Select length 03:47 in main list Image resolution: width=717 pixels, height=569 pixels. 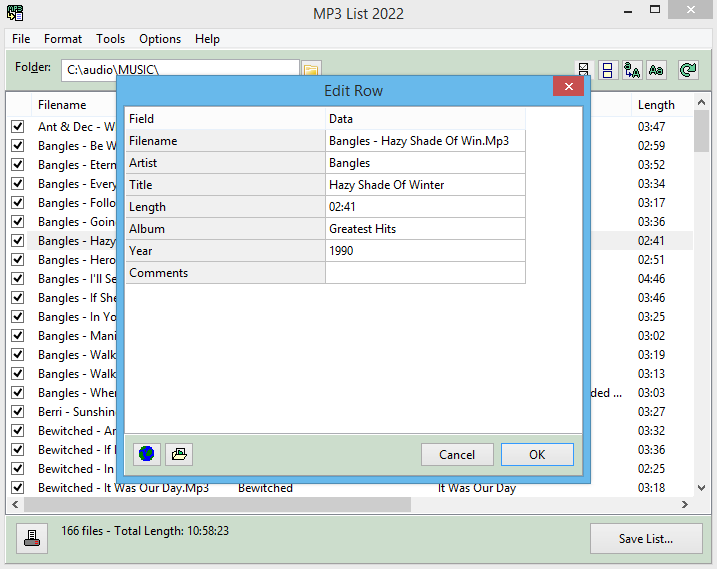[651, 127]
